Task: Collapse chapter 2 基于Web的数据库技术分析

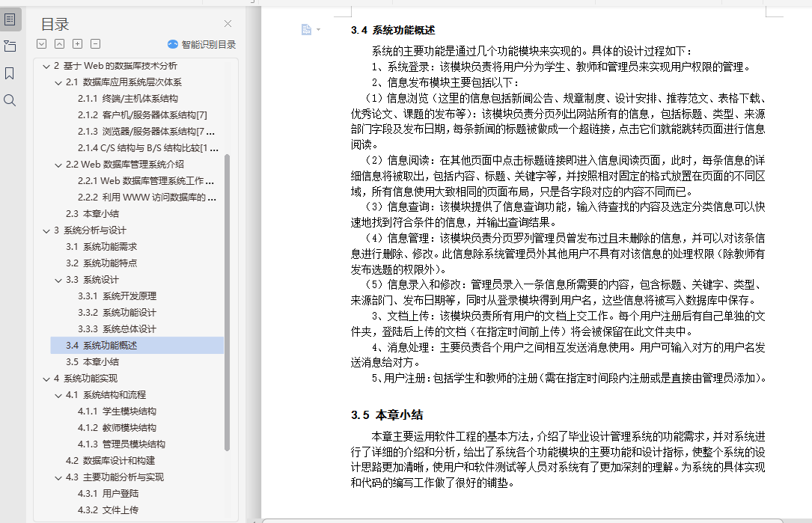Action: [46, 67]
